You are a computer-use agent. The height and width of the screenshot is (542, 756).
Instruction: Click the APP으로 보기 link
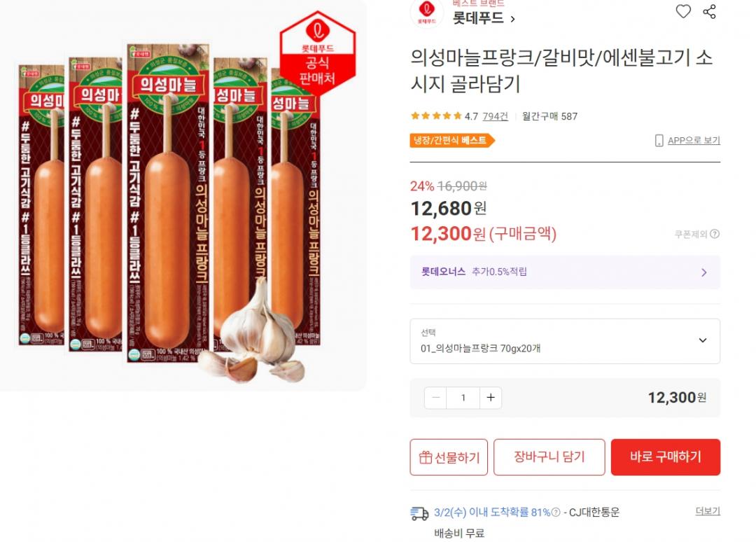click(694, 140)
